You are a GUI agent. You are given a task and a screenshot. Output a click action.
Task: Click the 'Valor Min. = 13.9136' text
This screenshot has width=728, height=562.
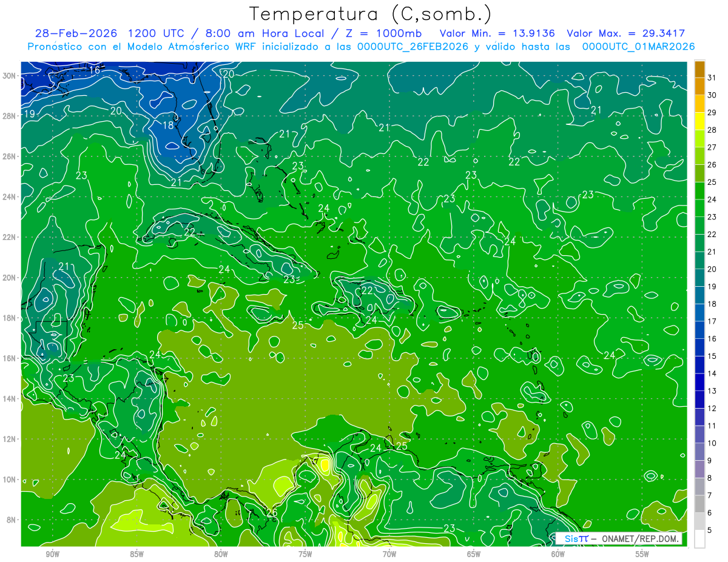click(497, 33)
